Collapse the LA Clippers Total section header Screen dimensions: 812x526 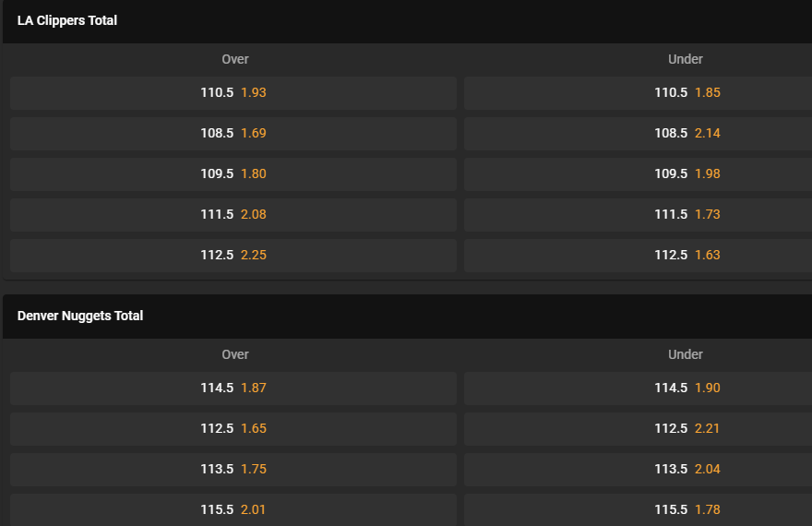coord(407,21)
